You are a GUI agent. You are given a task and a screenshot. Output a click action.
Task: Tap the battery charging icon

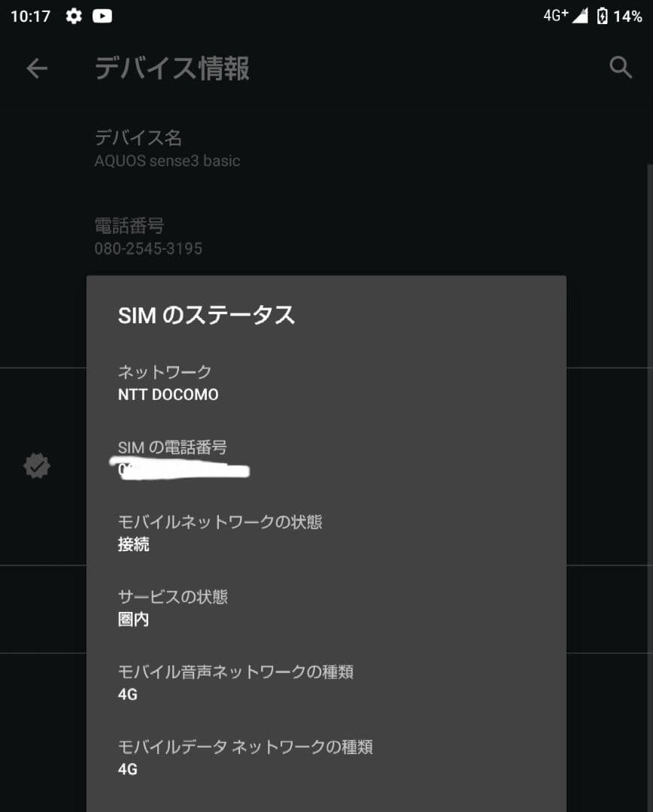pos(602,16)
